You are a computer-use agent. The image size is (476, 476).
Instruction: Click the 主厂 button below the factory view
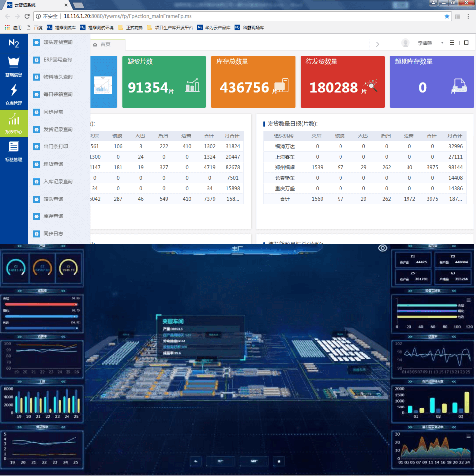pyautogui.click(x=220, y=461)
